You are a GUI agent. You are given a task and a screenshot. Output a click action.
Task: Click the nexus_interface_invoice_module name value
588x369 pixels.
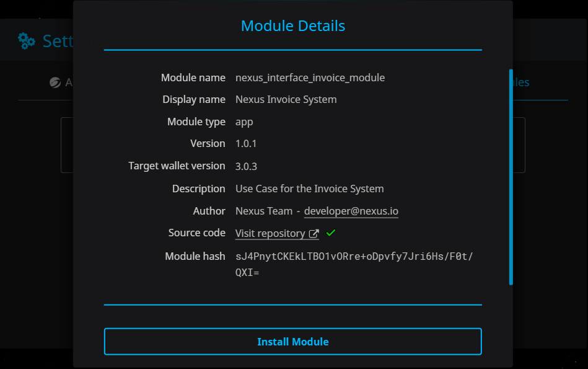point(310,78)
